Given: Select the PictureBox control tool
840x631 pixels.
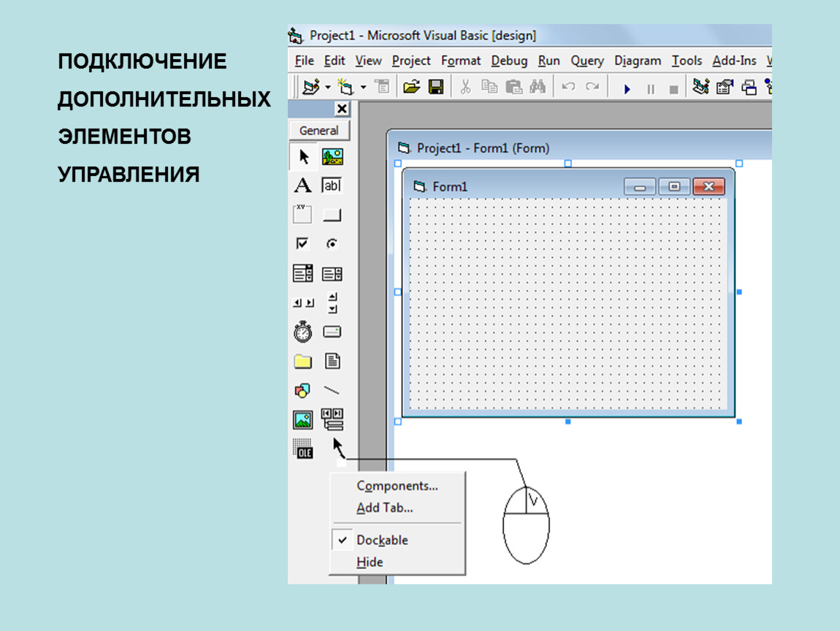Looking at the screenshot, I should pyautogui.click(x=332, y=157).
